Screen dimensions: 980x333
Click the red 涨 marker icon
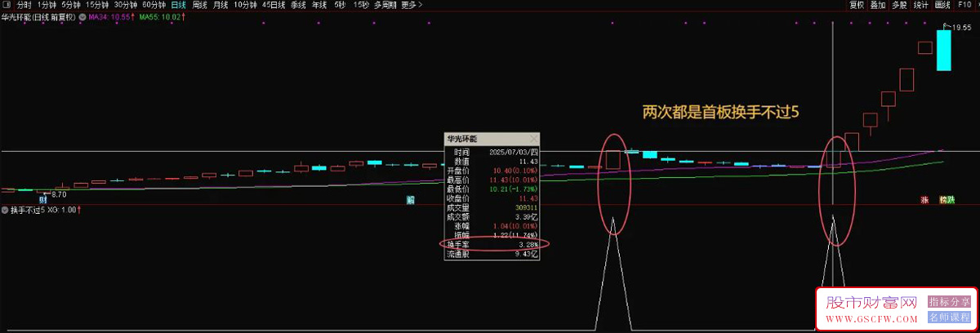925,199
